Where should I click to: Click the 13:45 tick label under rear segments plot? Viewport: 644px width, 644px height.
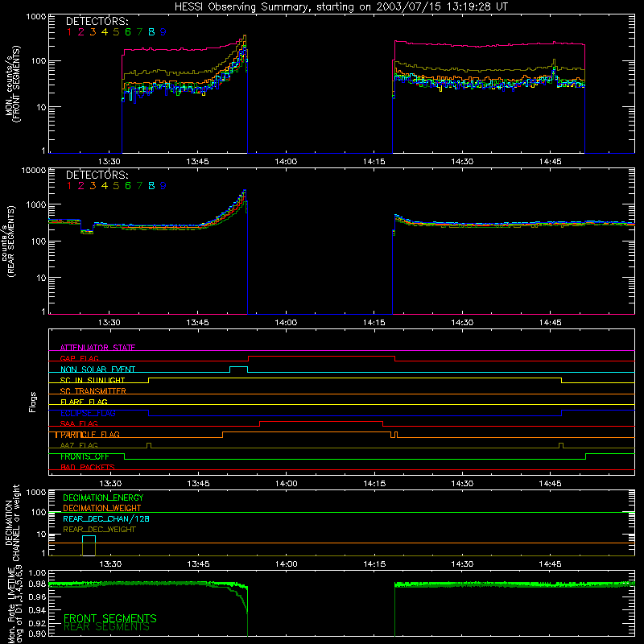click(197, 323)
